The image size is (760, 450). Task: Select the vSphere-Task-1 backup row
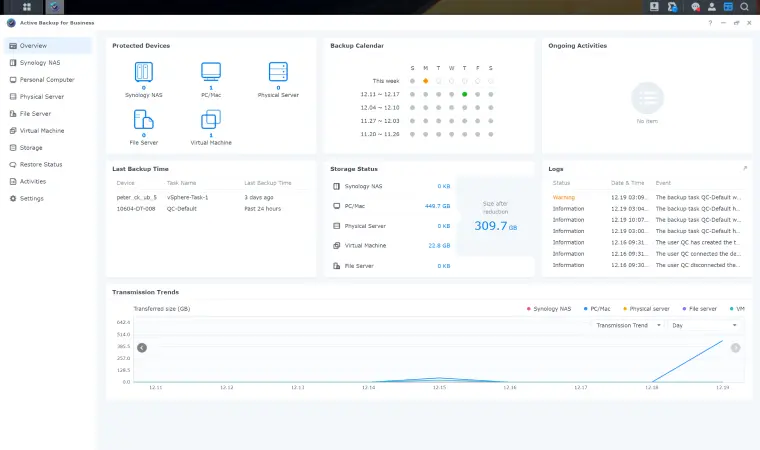(x=211, y=197)
